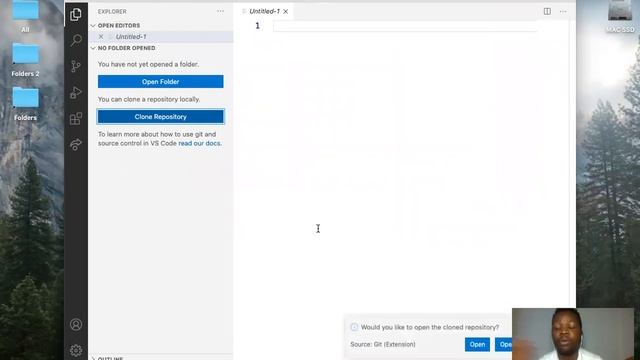Select the Untitled-1 editor tab
This screenshot has height=360, width=640.
(264, 11)
